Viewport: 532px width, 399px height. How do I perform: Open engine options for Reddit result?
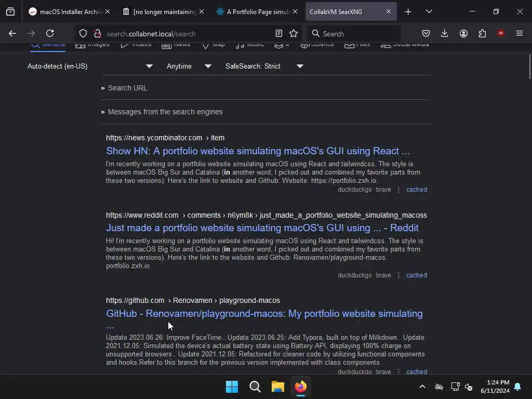point(398,275)
